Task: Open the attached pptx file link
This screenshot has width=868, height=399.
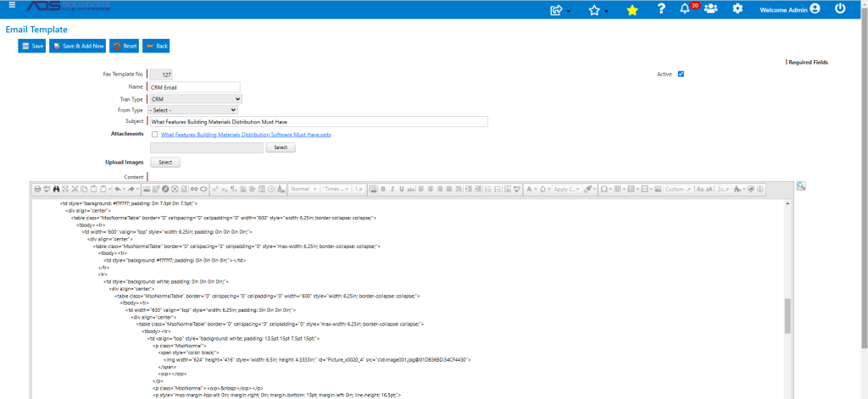Action: (x=246, y=134)
